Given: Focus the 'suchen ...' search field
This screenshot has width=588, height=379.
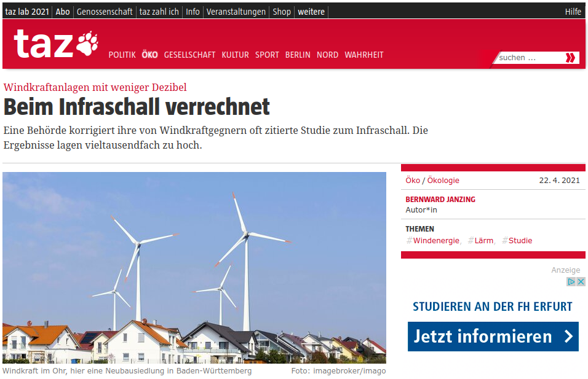Looking at the screenshot, I should pos(531,58).
